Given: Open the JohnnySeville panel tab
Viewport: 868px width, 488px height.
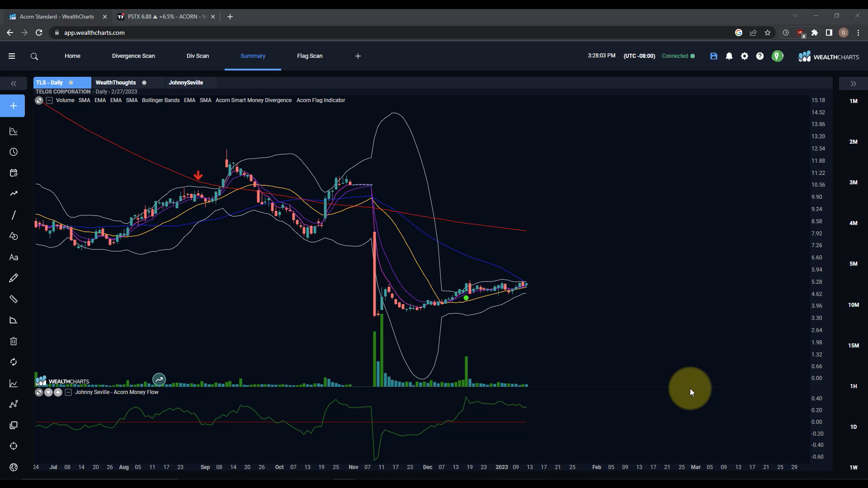Looking at the screenshot, I should pyautogui.click(x=186, y=83).
